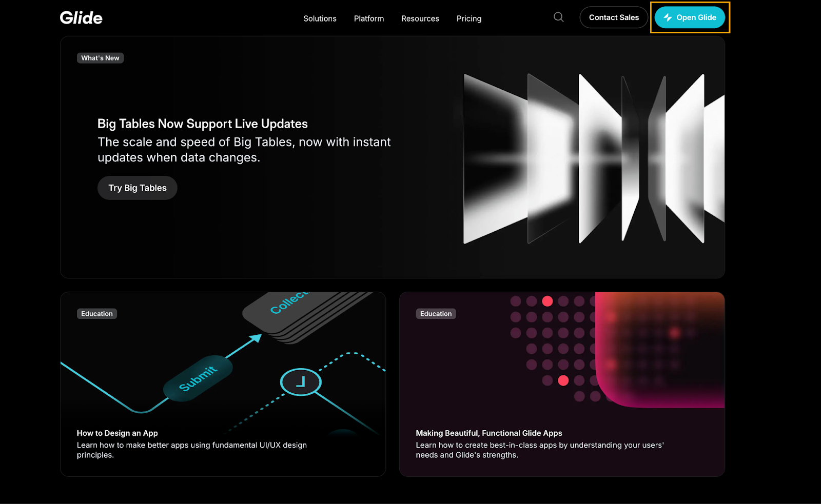Click the glass panels illustration in the hero card
821x504 pixels.
point(594,158)
